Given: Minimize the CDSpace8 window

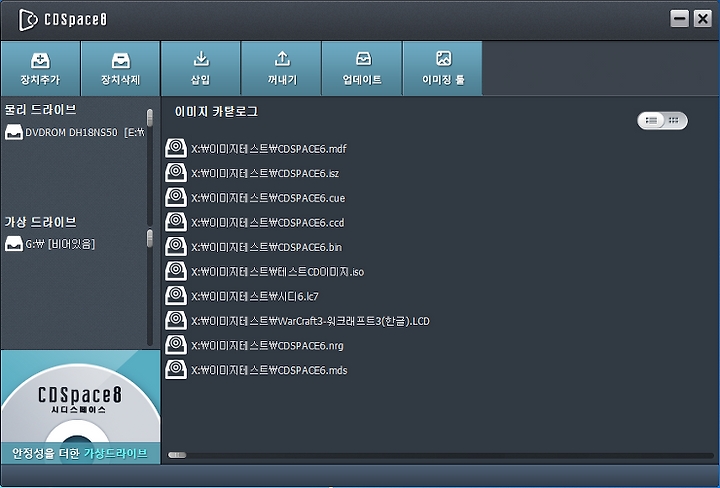Looking at the screenshot, I should pos(679,19).
